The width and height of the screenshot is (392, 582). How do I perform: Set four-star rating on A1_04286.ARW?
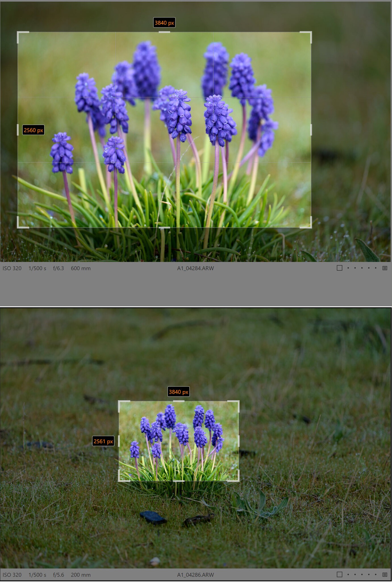(369, 574)
